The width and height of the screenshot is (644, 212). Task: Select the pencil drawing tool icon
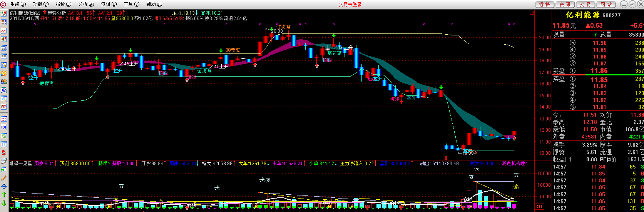point(3,178)
